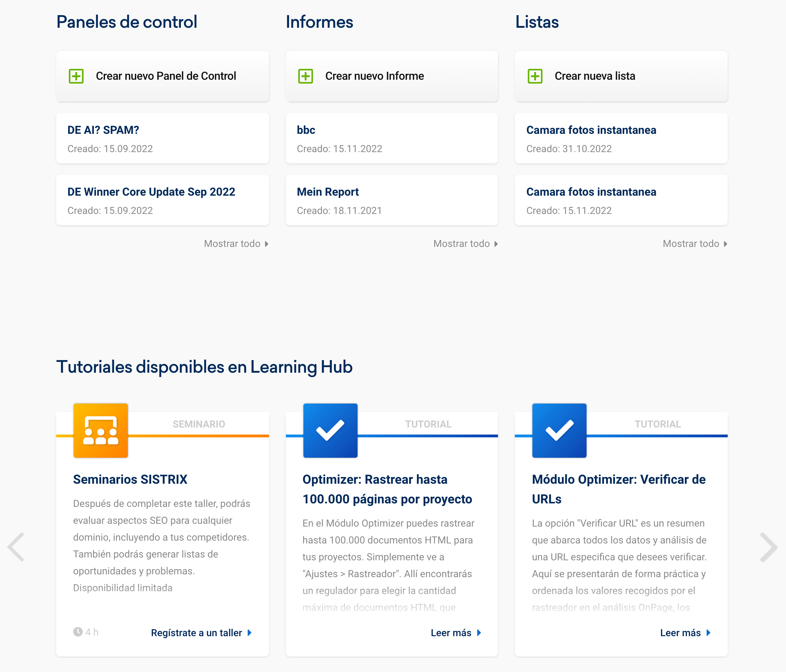Go to previous tutorials with left arrow

[x=16, y=547]
